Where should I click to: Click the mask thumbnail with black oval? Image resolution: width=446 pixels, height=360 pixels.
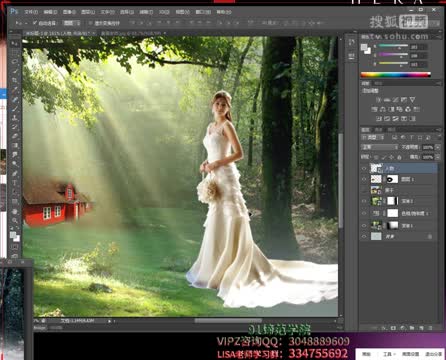coord(392,179)
